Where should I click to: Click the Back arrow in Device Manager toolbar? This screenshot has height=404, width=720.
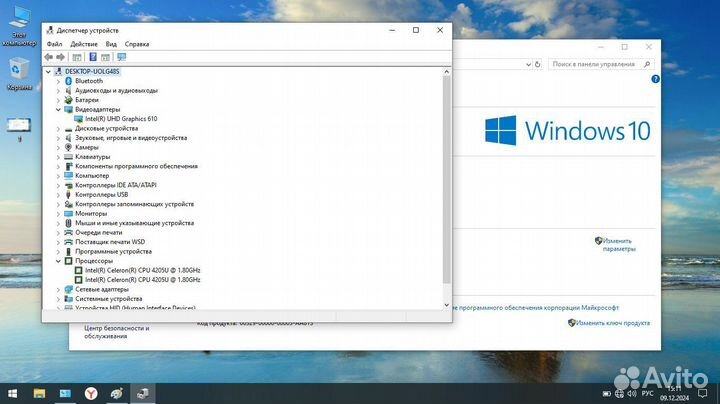tap(49, 57)
